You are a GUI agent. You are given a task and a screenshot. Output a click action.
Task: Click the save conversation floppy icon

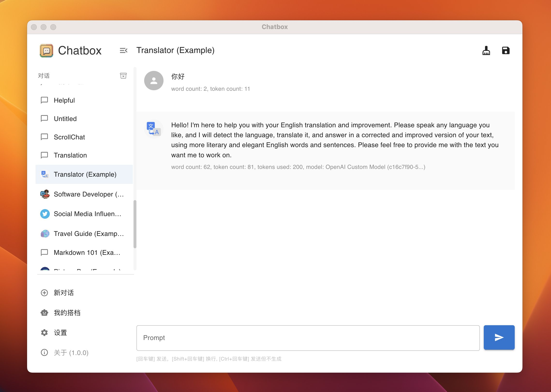[x=506, y=51]
